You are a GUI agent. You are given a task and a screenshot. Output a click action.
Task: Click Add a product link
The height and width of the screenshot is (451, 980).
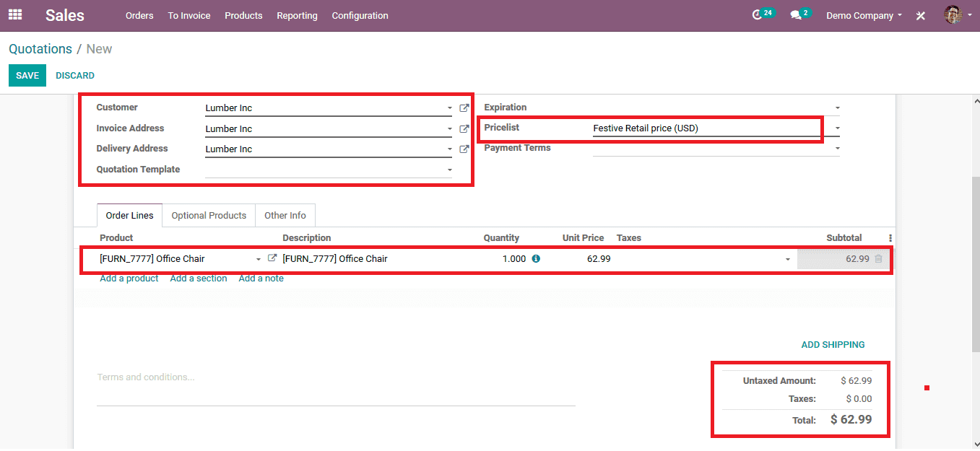point(129,279)
